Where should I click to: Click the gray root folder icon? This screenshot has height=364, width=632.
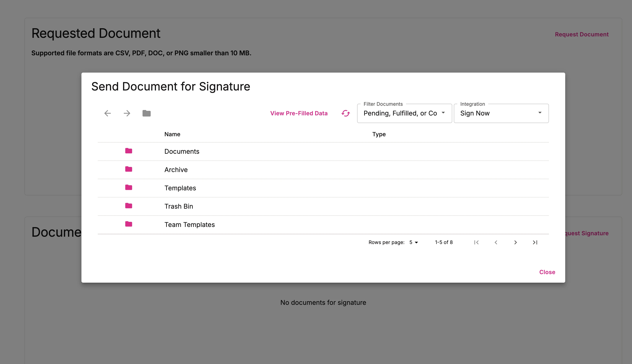(146, 113)
